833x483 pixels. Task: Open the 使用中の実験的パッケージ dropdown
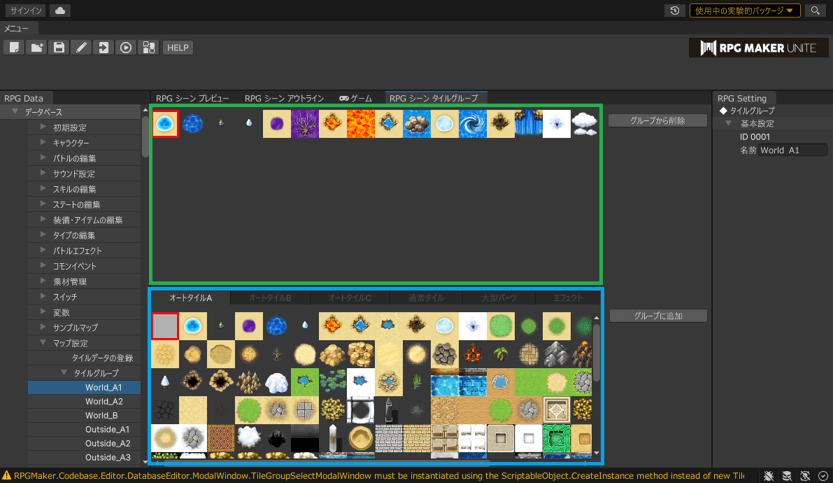tap(745, 10)
